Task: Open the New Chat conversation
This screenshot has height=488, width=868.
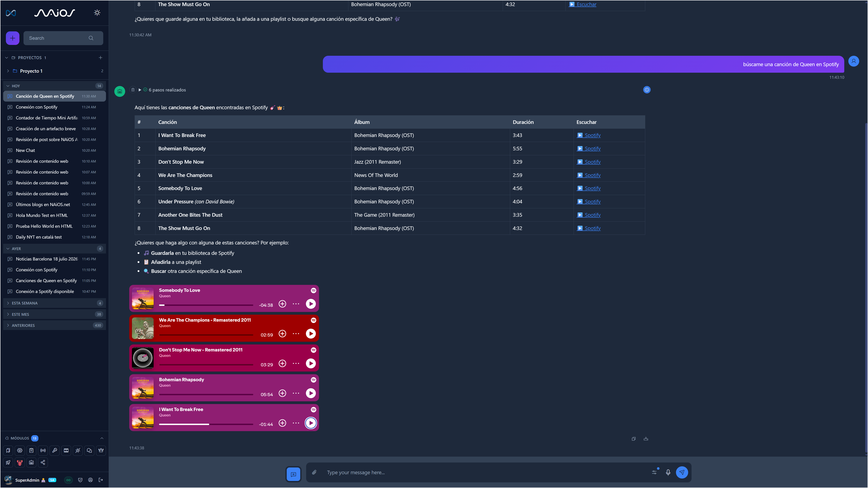Action: 54,150
